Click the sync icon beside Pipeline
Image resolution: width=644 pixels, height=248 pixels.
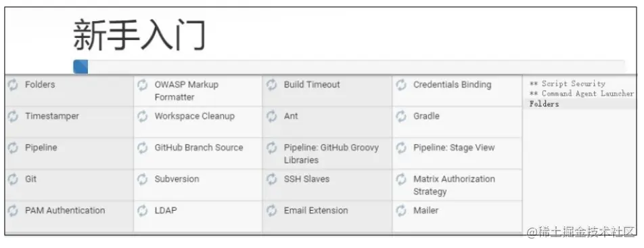click(x=13, y=148)
